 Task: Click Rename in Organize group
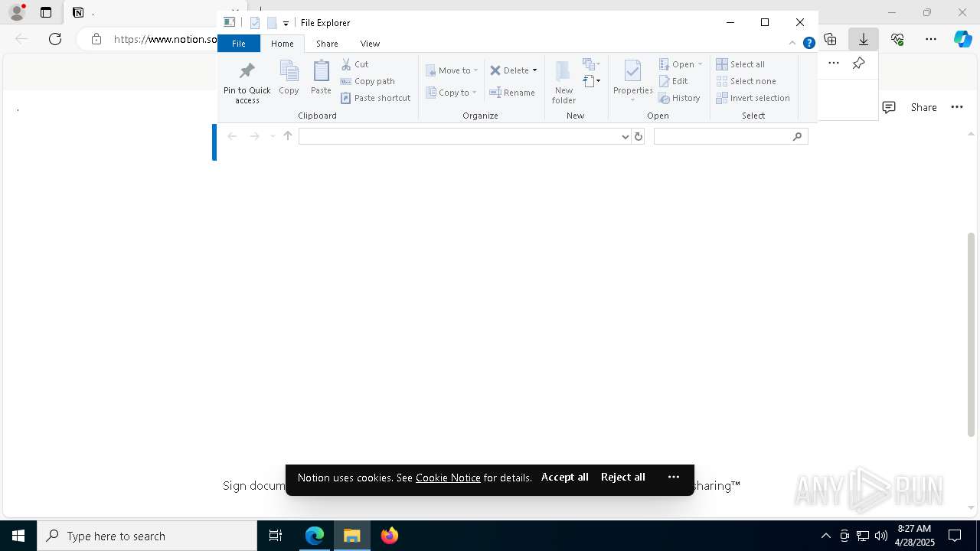512,93
